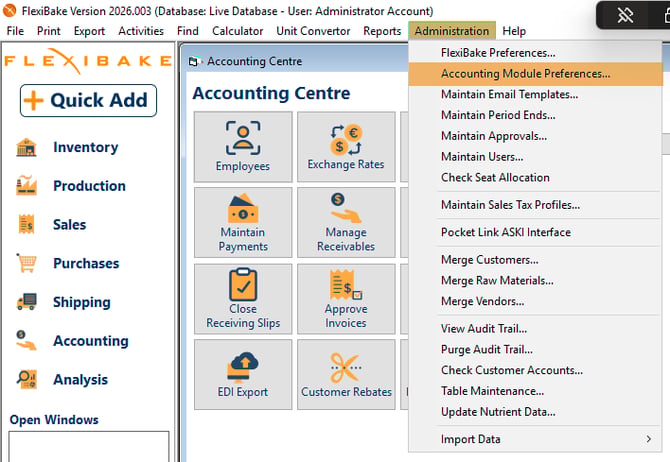Choose Pocket Link ASKI Interface entry
Screen dimensions: 670x462
[535, 232]
